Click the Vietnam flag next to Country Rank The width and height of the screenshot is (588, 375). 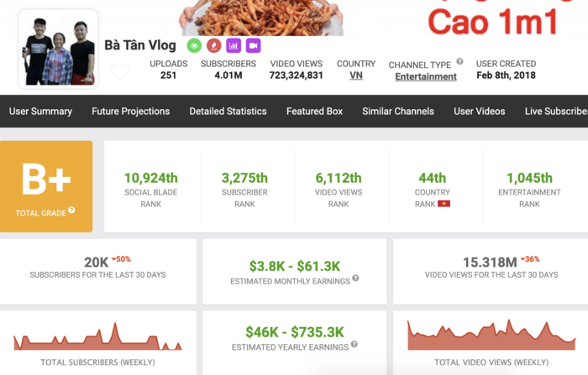pyautogui.click(x=444, y=204)
